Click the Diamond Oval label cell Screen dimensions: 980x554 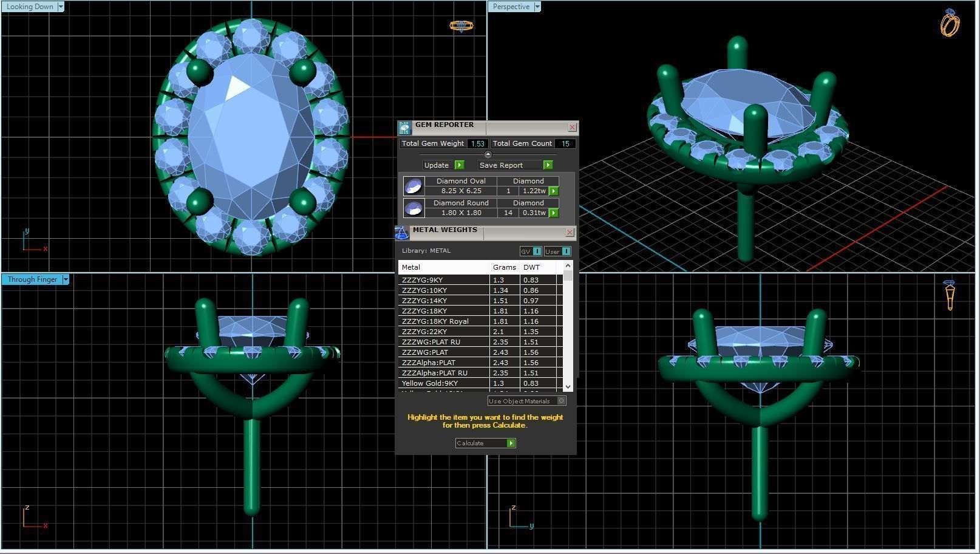(x=461, y=181)
